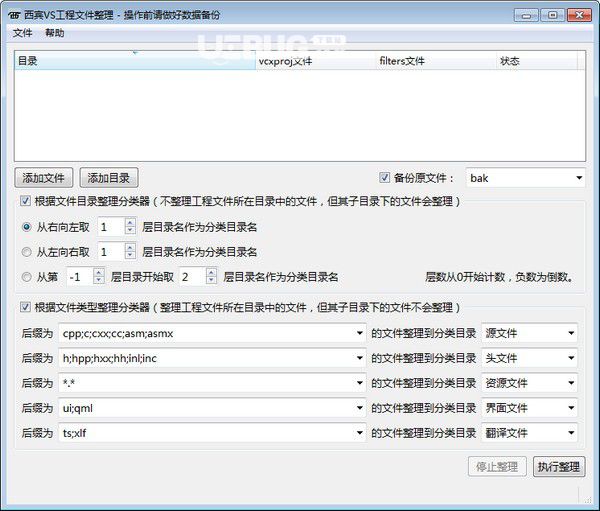Viewport: 600px width, 511px height.
Task: Open the 源文件 category dropdown
Action: [x=529, y=333]
